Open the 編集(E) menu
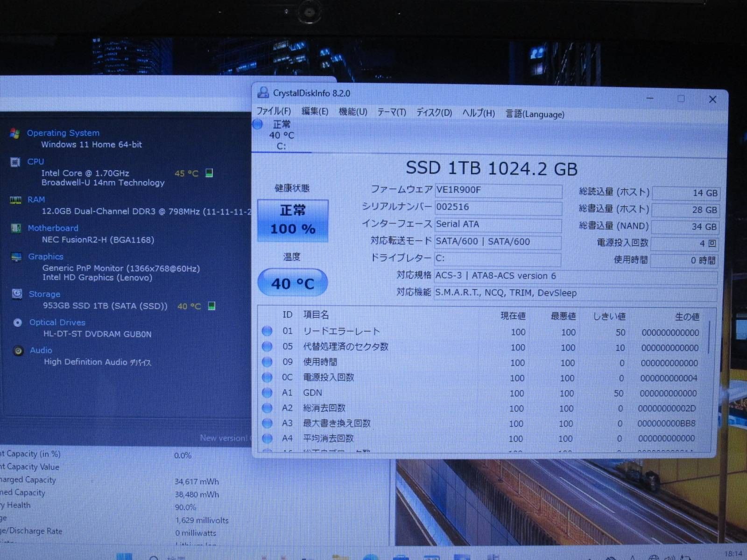The width and height of the screenshot is (747, 560). [x=315, y=112]
